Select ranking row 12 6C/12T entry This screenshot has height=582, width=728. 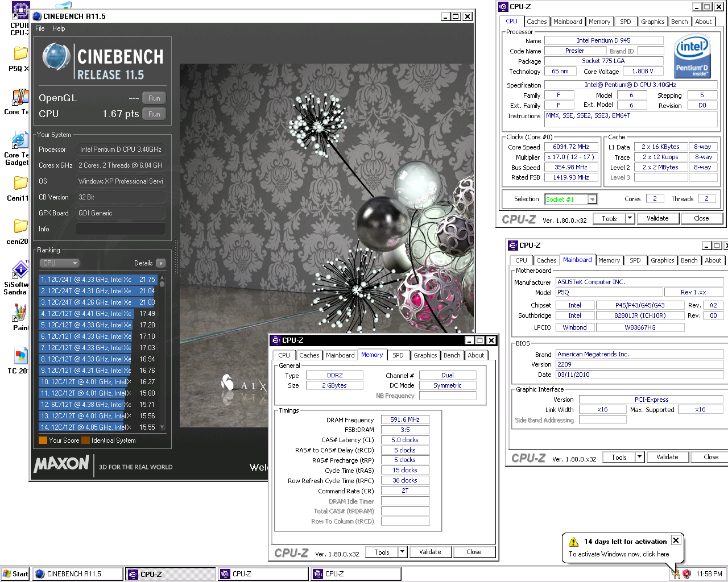98,405
